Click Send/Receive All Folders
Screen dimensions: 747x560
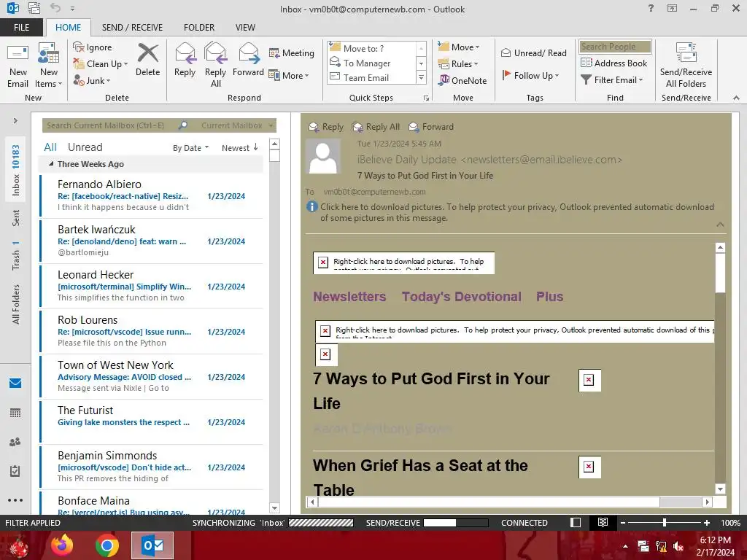click(686, 66)
